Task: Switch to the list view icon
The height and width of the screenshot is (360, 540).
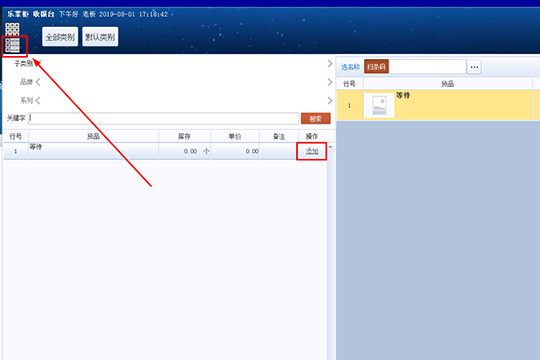Action: pos(12,45)
